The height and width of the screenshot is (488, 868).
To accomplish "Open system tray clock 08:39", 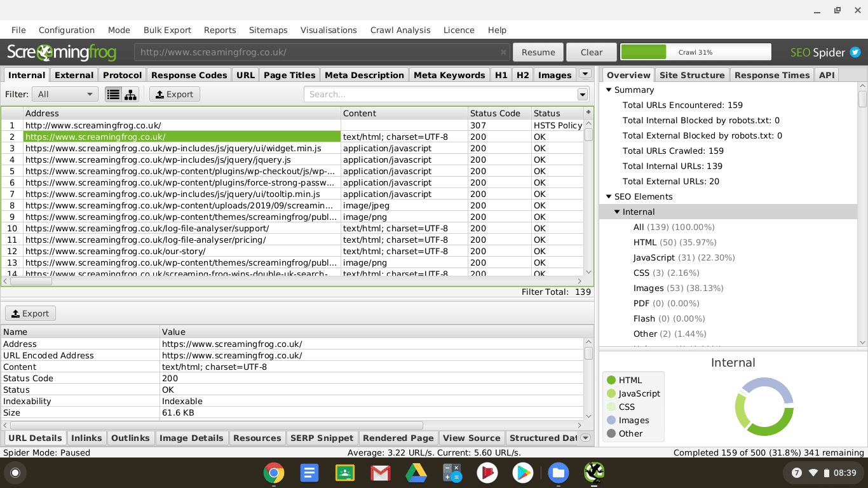I will [x=844, y=473].
